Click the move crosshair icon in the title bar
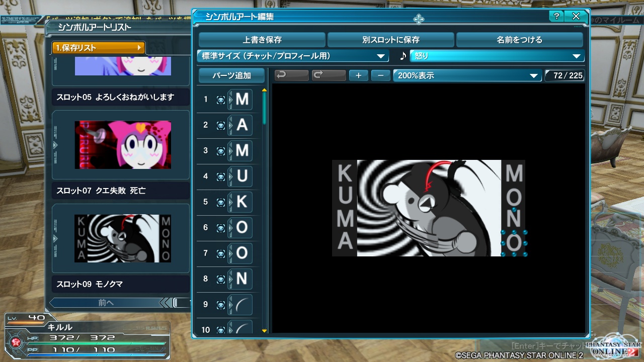 pyautogui.click(x=419, y=19)
